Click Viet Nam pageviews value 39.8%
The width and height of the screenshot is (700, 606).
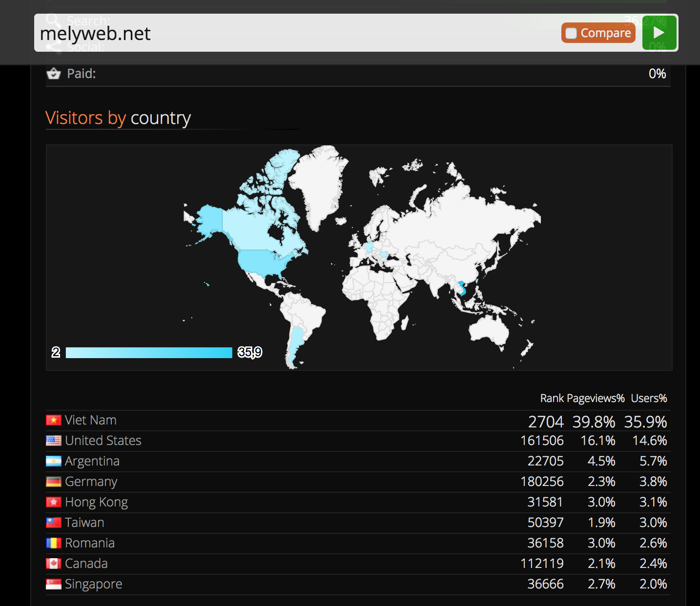594,422
